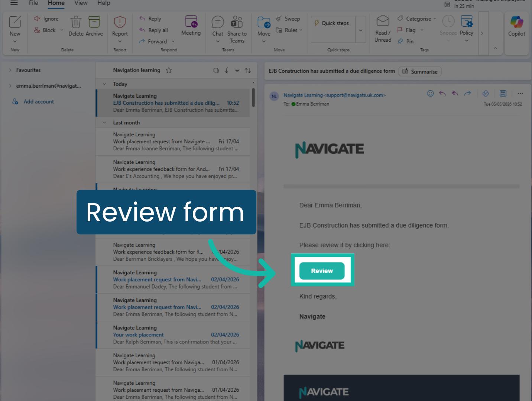Collapse the Last month group
The width and height of the screenshot is (532, 401).
(104, 123)
